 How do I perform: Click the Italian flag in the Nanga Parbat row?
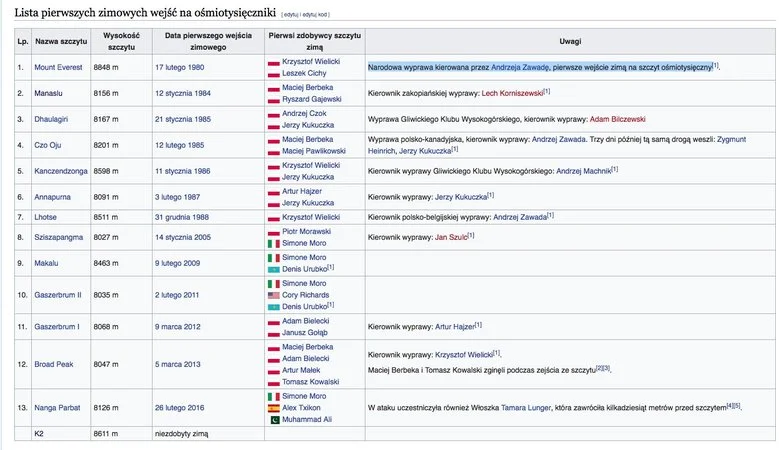274,397
